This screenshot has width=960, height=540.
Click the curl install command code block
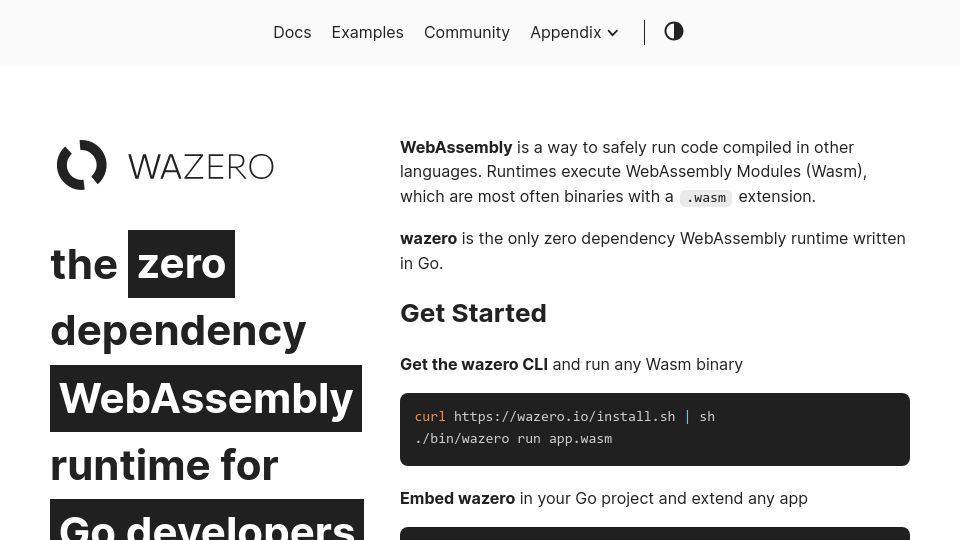click(x=654, y=429)
